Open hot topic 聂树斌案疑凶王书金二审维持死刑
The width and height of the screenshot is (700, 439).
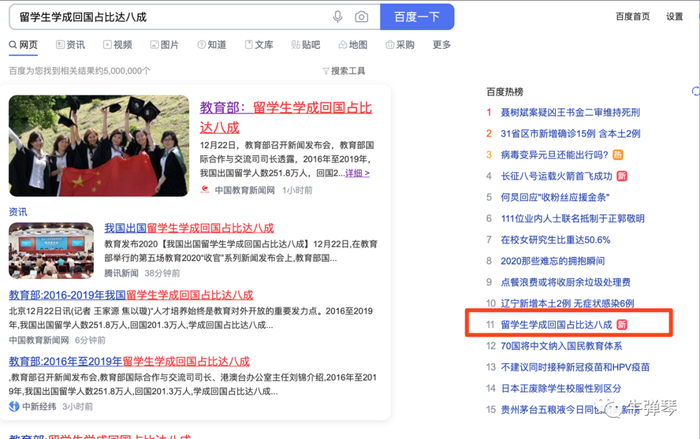pyautogui.click(x=570, y=112)
